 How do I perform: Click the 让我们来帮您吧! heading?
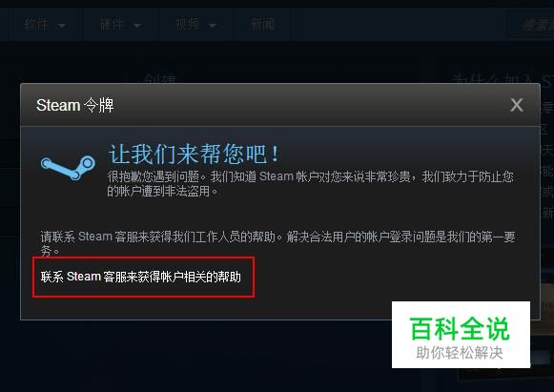pyautogui.click(x=194, y=155)
